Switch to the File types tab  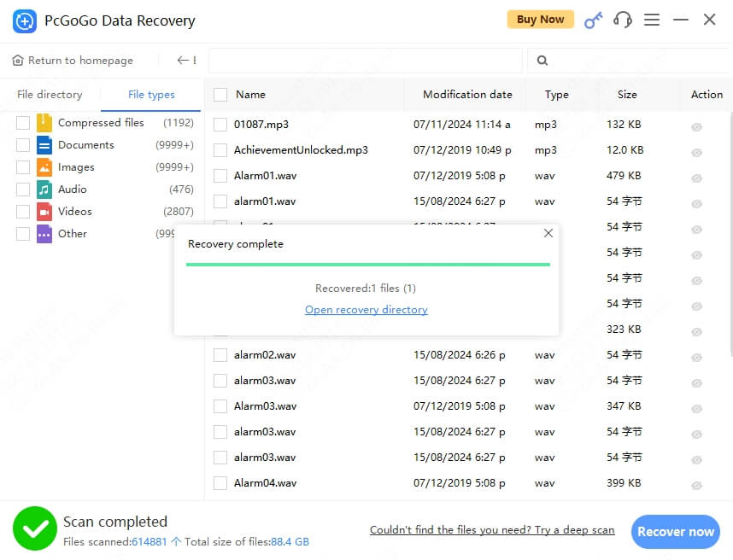pyautogui.click(x=151, y=95)
